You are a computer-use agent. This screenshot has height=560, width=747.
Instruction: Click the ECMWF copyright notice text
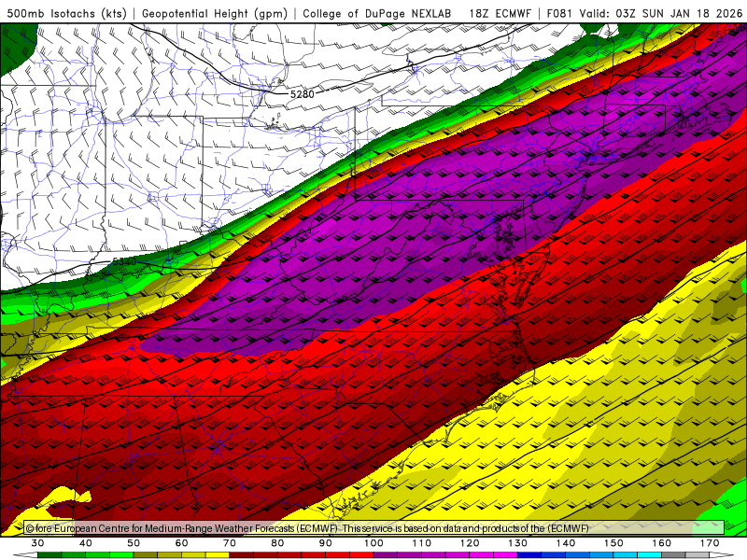[307, 528]
